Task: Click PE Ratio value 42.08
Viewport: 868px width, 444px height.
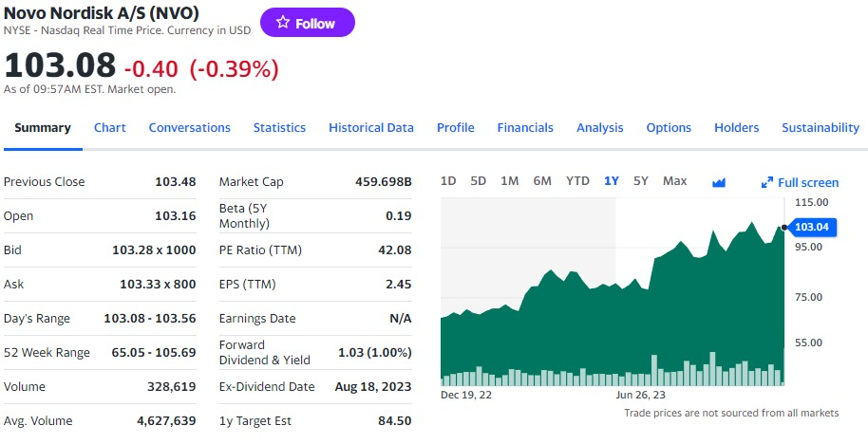Action: pyautogui.click(x=395, y=250)
